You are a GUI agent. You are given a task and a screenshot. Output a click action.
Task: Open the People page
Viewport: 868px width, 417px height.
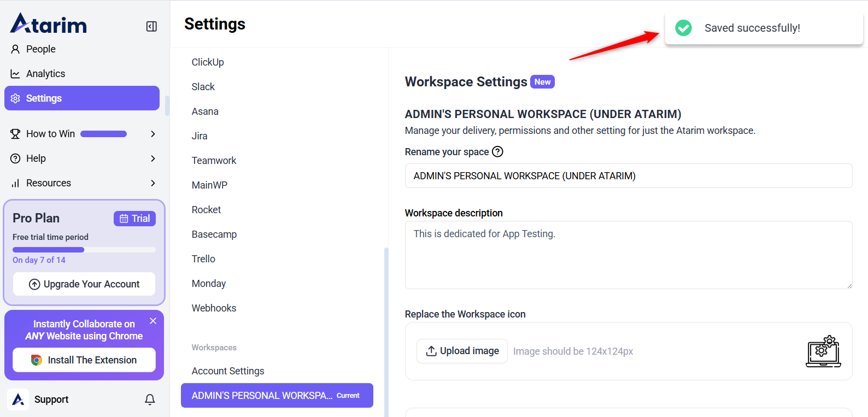click(40, 49)
